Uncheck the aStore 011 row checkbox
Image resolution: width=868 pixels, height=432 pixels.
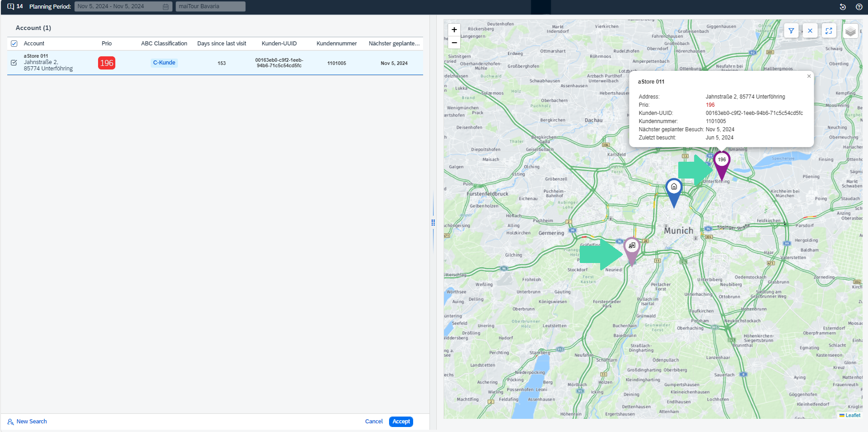coord(14,63)
